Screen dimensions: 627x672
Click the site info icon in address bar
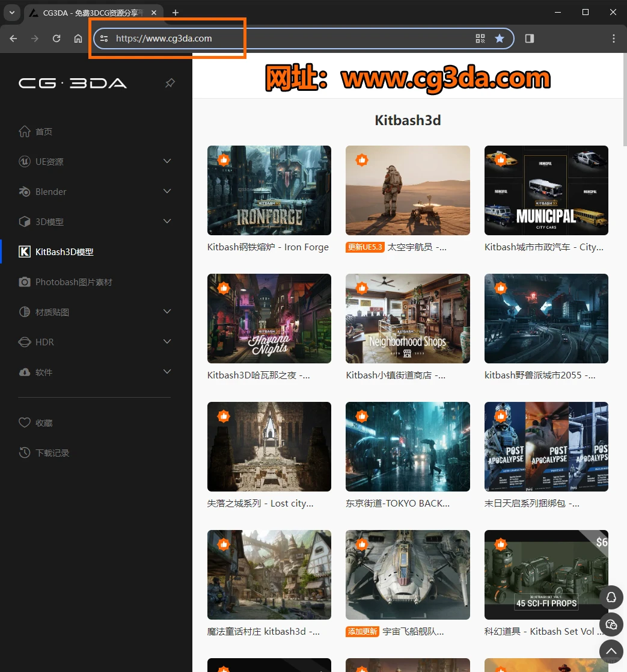click(104, 39)
